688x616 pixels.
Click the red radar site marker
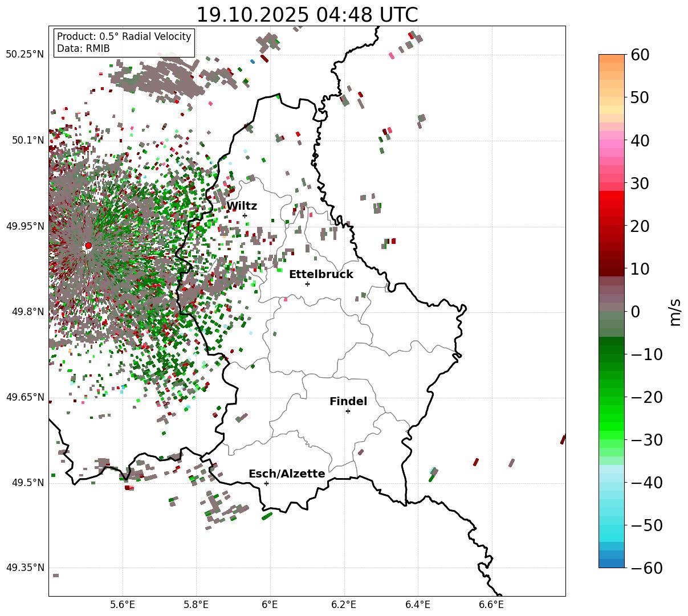pyautogui.click(x=88, y=246)
